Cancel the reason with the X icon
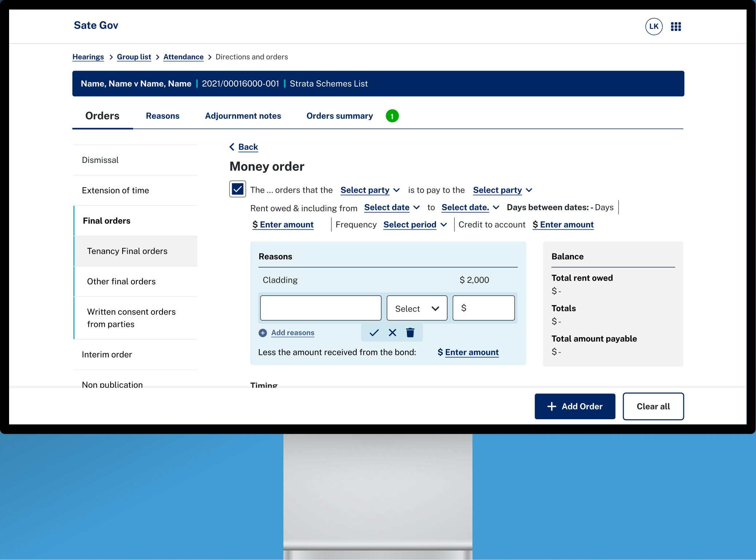This screenshot has width=756, height=560. [392, 332]
